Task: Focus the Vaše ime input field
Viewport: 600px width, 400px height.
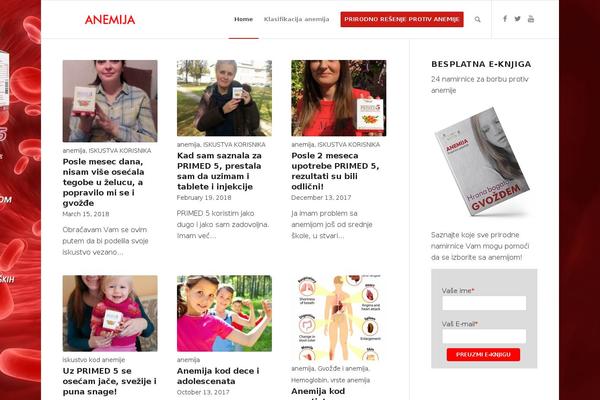Action: [x=484, y=303]
